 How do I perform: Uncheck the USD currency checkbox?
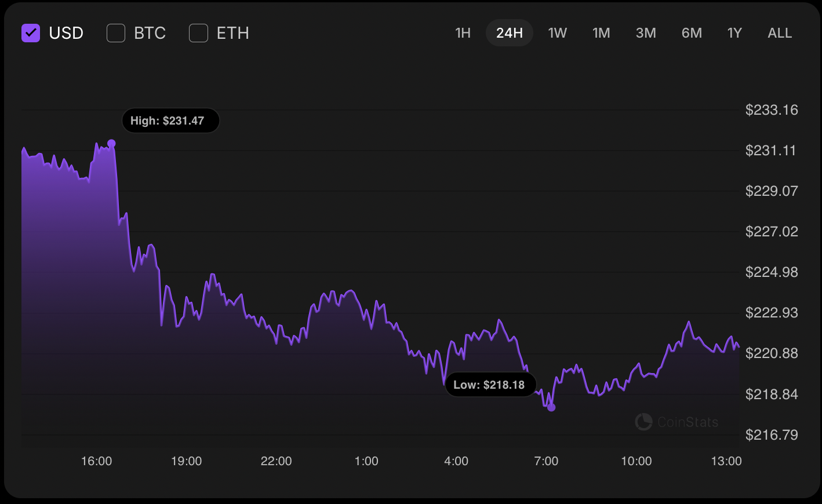[31, 33]
